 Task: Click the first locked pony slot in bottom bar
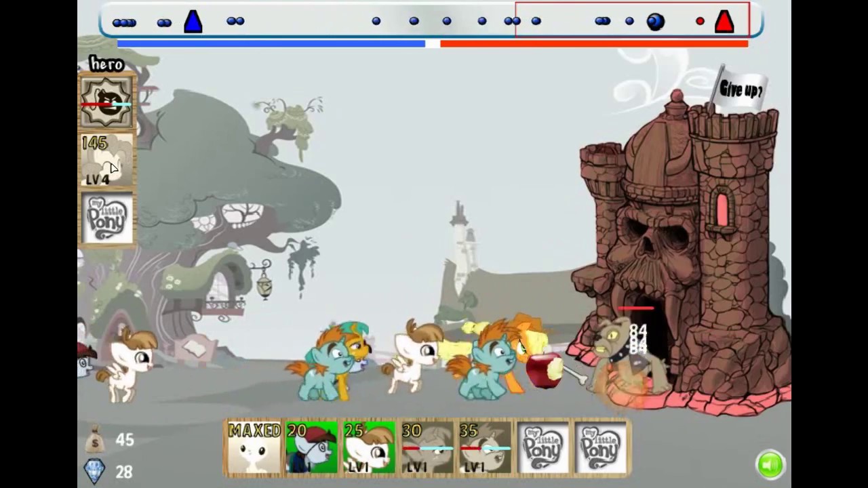click(542, 447)
